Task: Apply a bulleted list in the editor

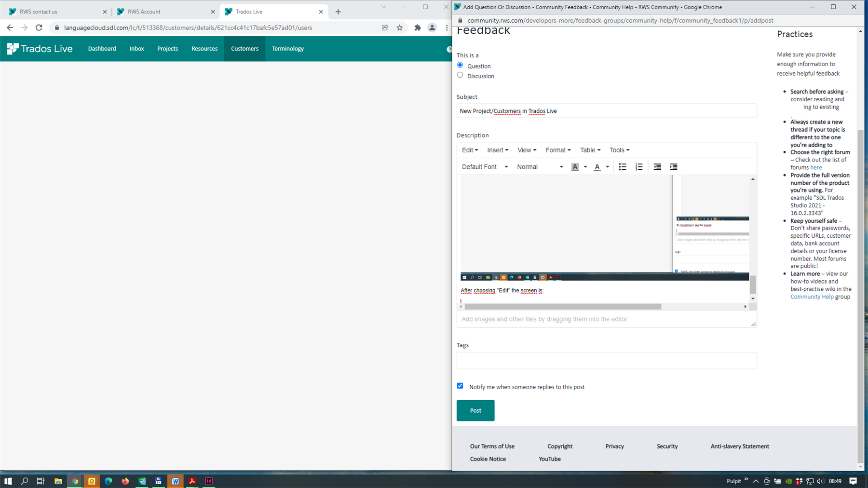Action: (622, 166)
